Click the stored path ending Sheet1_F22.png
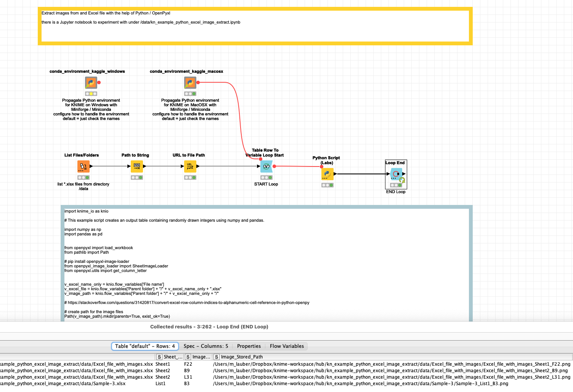573x392 pixels. point(392,364)
